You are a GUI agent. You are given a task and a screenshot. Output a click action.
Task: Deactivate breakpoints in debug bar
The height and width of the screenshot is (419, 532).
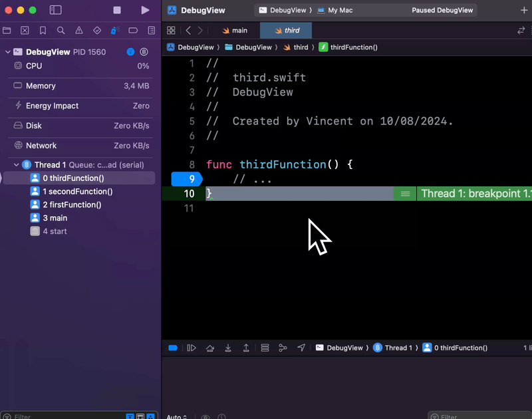tap(173, 348)
